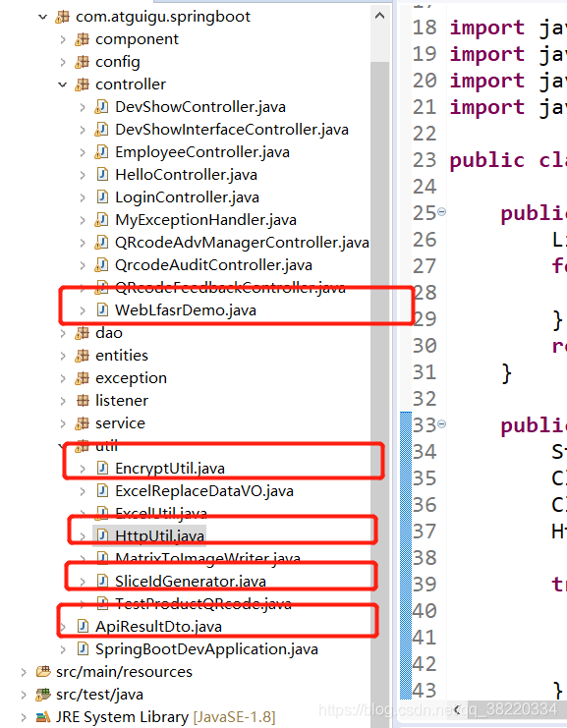Expand the DevShowController.java node
This screenshot has width=567, height=728.
coord(83,108)
